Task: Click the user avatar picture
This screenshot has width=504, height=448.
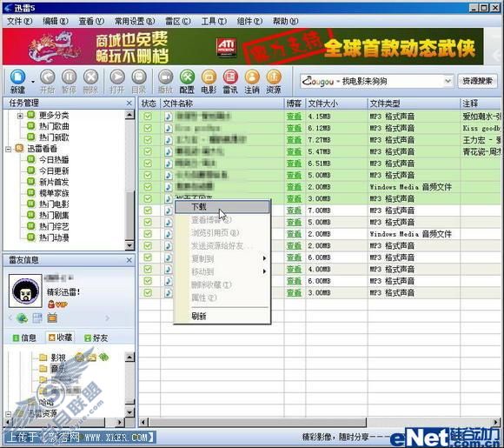Action: [25, 291]
